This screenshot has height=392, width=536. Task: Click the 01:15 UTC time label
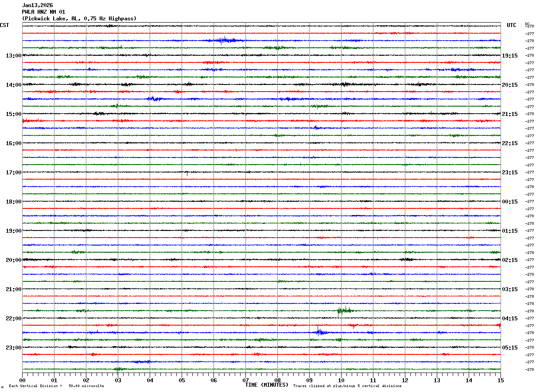pos(510,231)
